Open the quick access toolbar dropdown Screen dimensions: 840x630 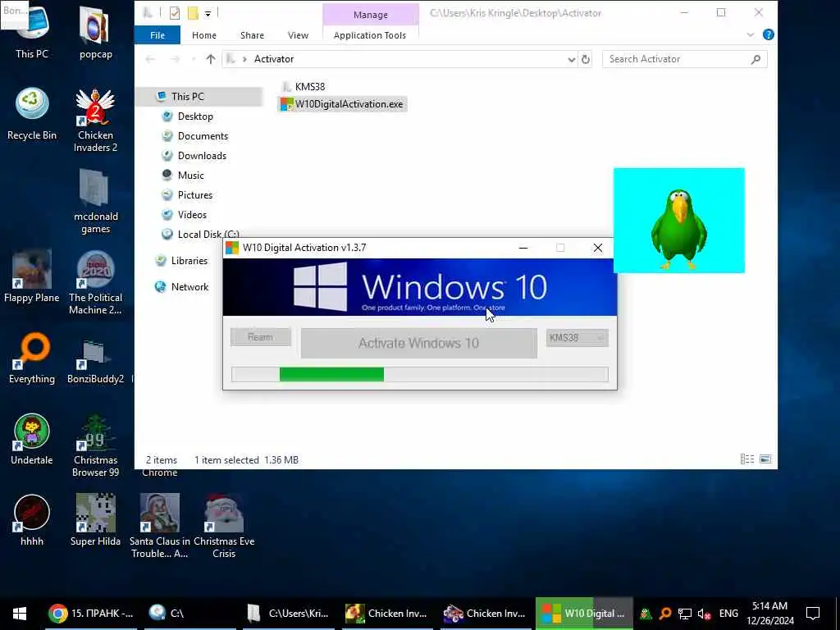208,13
